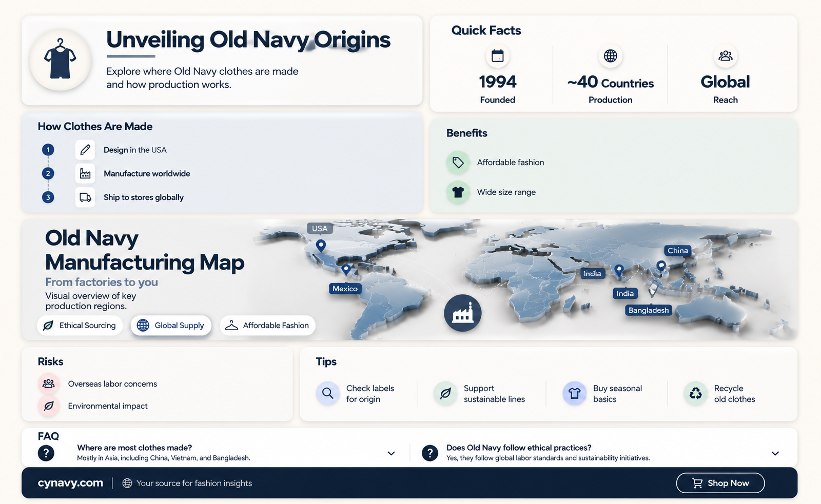This screenshot has height=504, width=821.
Task: Click the question mark icon beside the ethical practices question
Action: (430, 453)
